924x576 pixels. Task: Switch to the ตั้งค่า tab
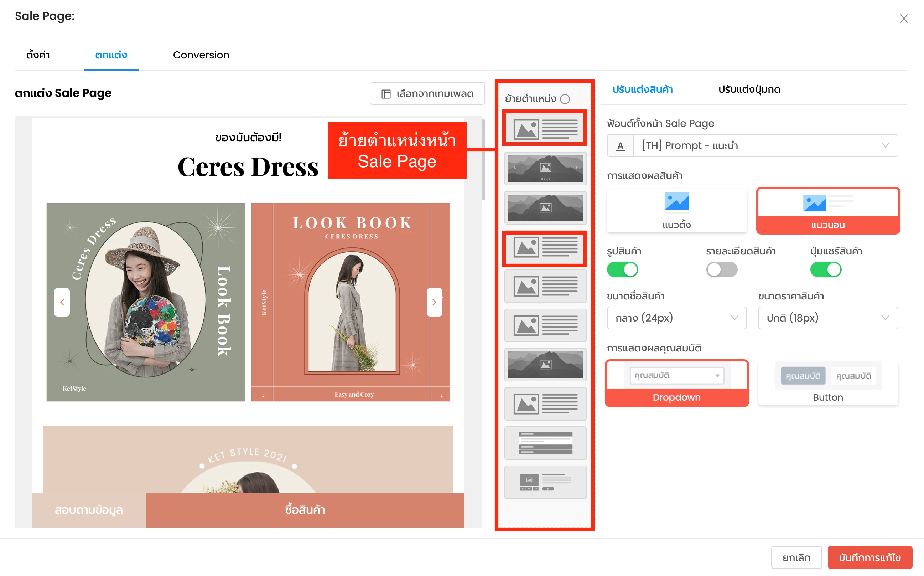38,55
